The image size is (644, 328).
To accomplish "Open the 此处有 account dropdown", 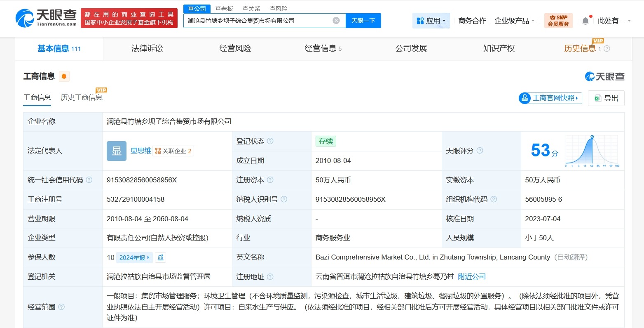I will tap(611, 21).
